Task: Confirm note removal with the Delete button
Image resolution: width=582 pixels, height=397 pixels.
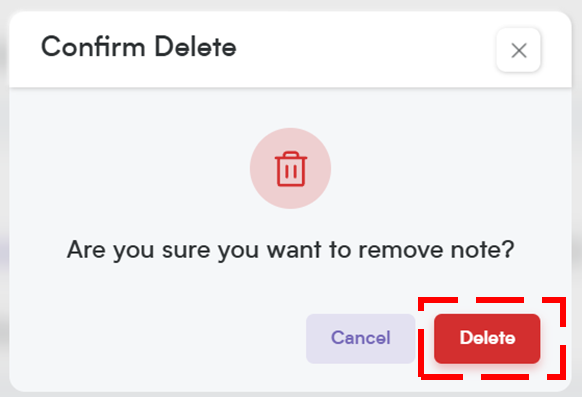Action: point(487,339)
